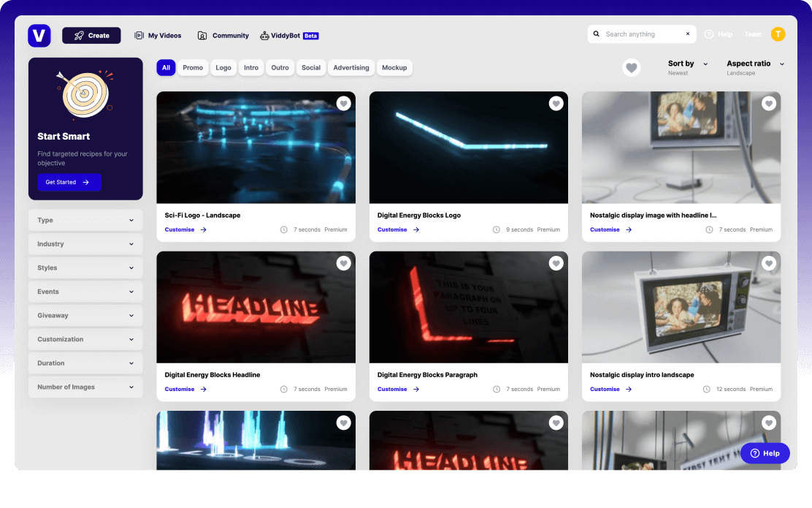The image size is (812, 508).
Task: Favorite the Digital Energy Blocks Headline template
Action: 343,263
